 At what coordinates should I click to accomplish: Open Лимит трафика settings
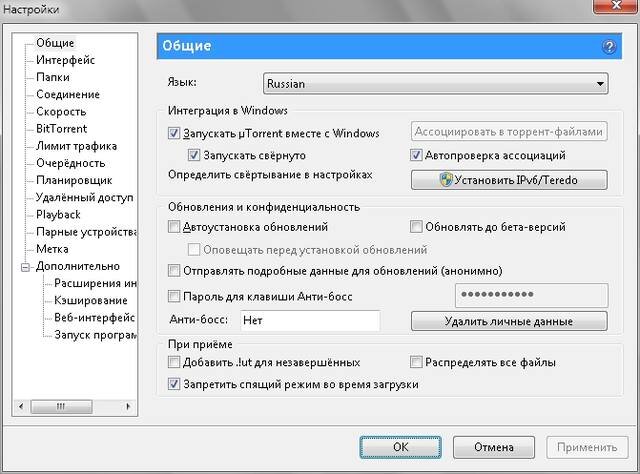(76, 146)
